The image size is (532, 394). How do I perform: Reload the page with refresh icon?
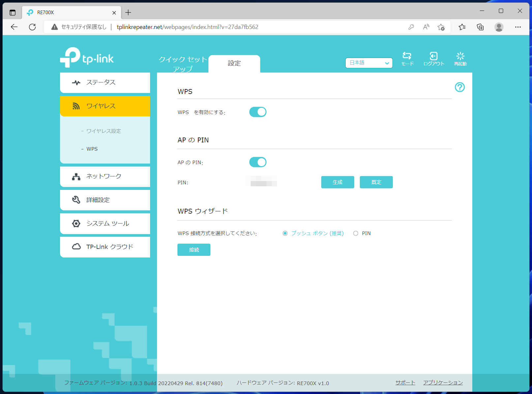[x=32, y=27]
